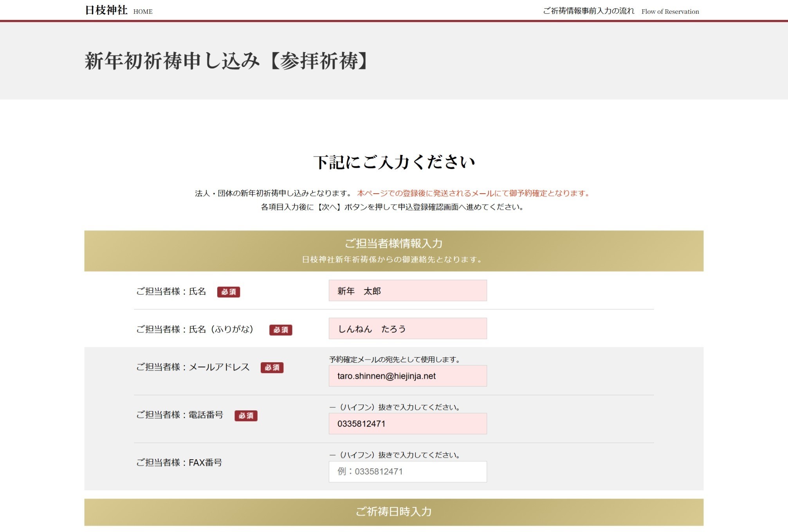
Task: Select the メールアドレス email input field
Action: tap(408, 376)
